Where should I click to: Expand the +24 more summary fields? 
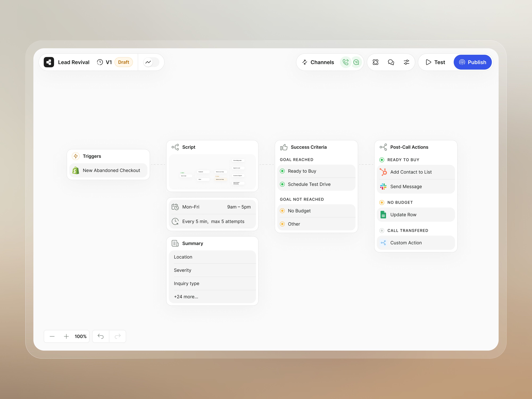pyautogui.click(x=186, y=297)
